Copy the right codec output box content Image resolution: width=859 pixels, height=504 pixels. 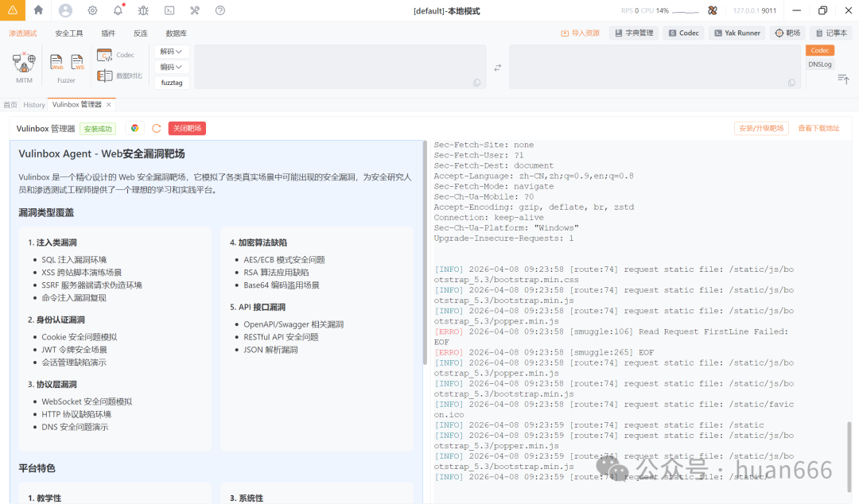click(x=791, y=83)
